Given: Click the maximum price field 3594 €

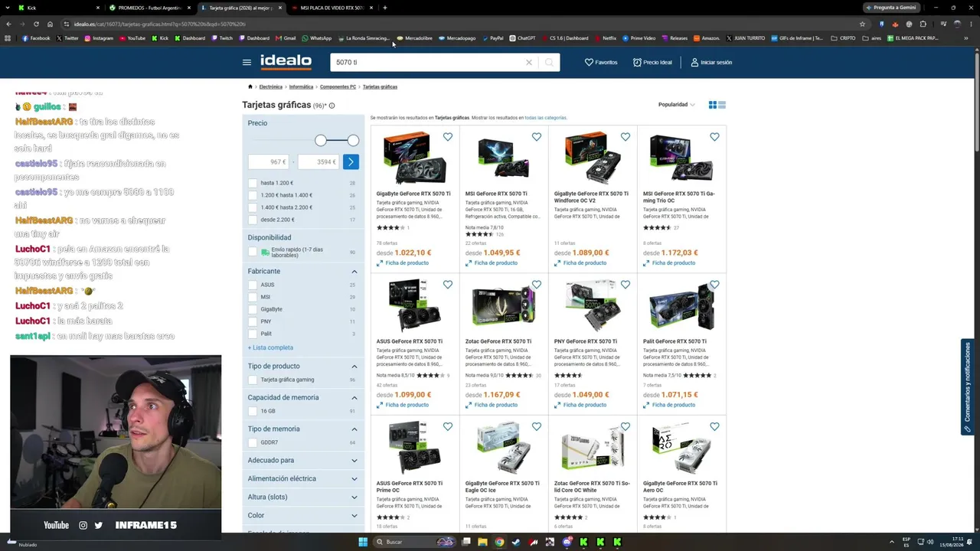Looking at the screenshot, I should click(x=318, y=161).
